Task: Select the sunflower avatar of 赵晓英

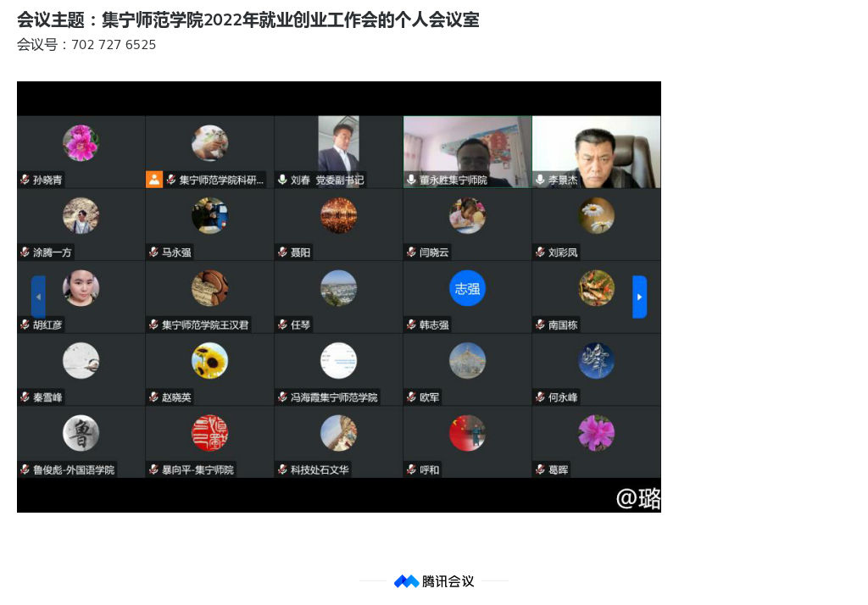Action: click(x=209, y=361)
